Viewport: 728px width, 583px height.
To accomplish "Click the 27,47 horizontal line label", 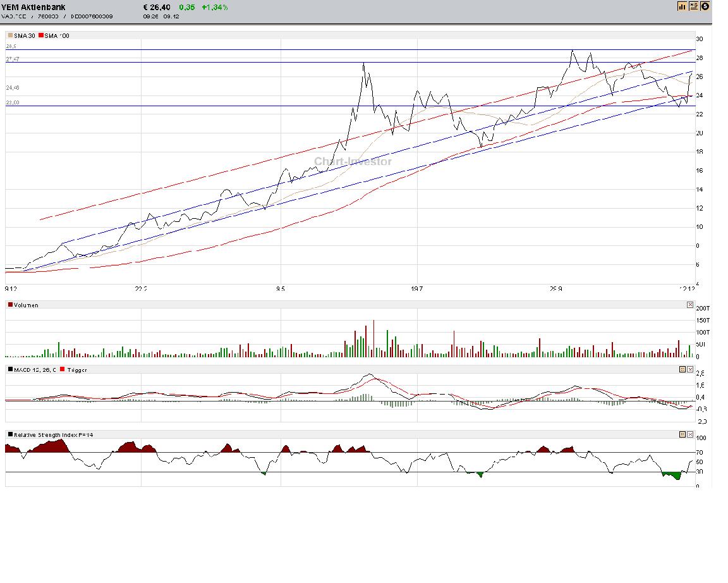I will (x=13, y=59).
